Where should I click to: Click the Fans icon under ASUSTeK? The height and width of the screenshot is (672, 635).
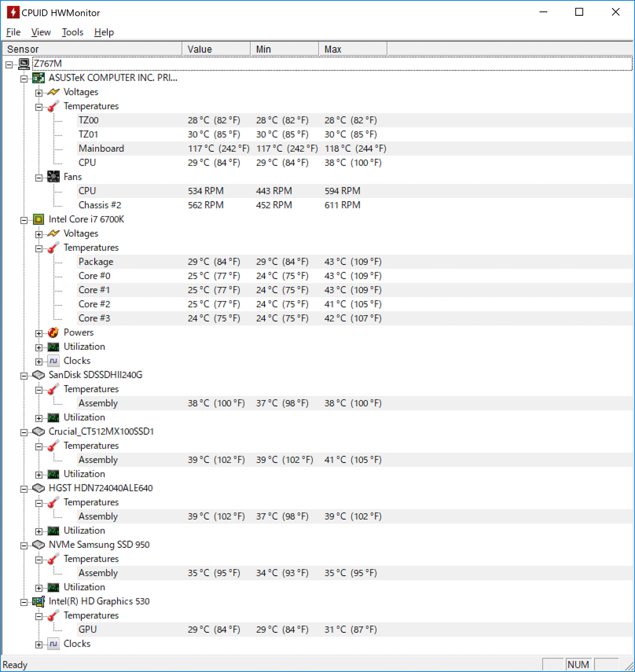tap(53, 177)
